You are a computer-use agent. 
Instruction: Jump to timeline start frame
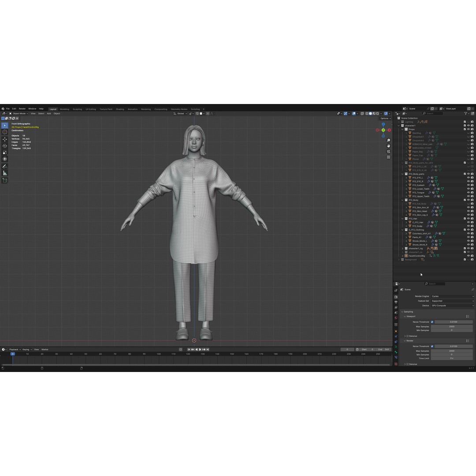tap(189, 350)
